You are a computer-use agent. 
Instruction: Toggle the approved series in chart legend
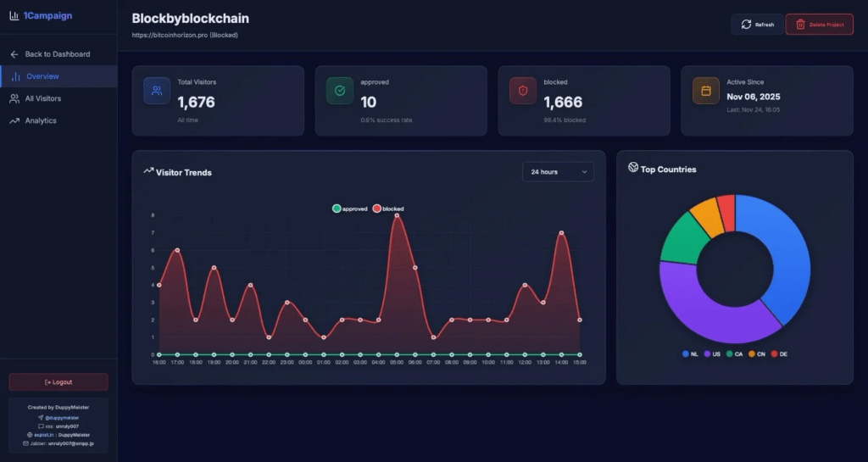pyautogui.click(x=350, y=209)
